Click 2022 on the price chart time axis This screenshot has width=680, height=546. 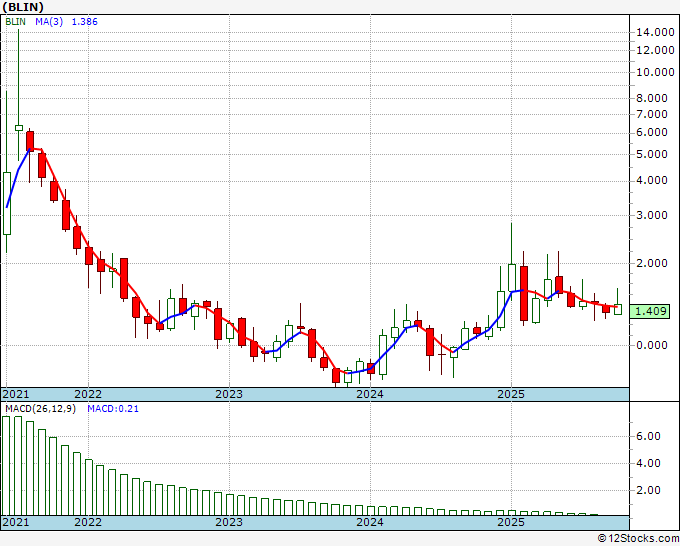[88, 394]
